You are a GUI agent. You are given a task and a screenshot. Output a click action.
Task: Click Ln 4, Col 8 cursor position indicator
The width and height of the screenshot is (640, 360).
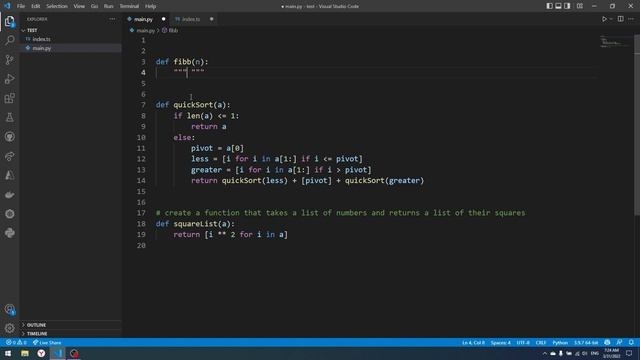(473, 342)
